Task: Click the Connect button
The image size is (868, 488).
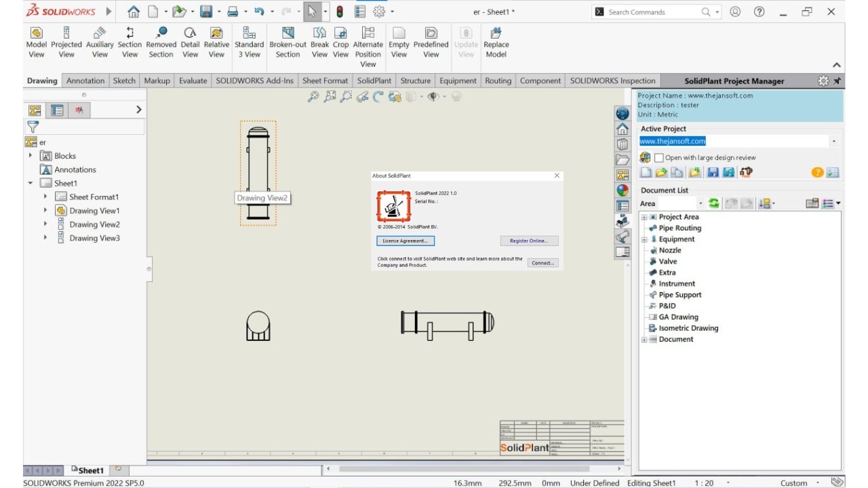Action: (x=542, y=263)
